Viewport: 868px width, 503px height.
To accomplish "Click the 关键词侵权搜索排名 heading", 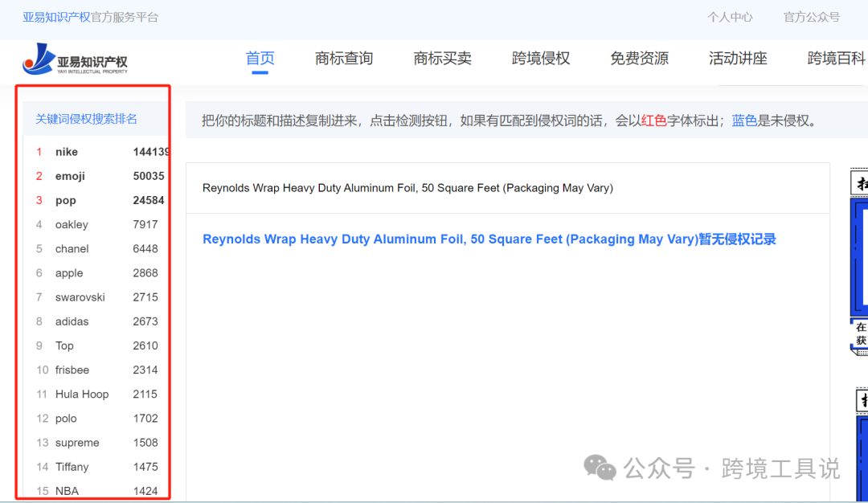I will tap(86, 119).
